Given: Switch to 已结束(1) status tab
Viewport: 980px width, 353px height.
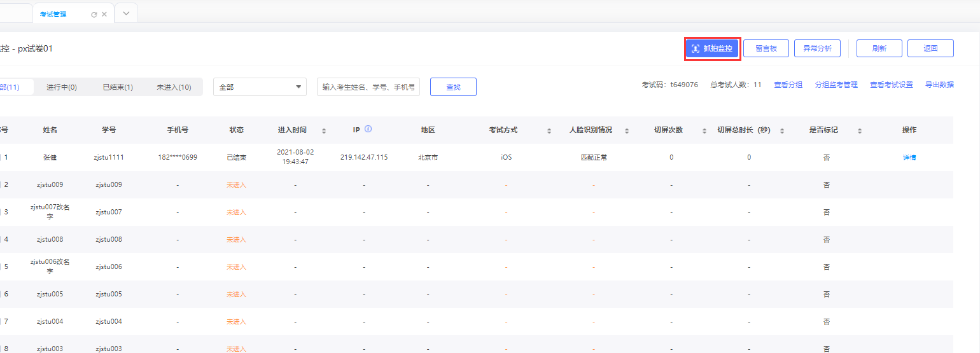Looking at the screenshot, I should pyautogui.click(x=118, y=87).
